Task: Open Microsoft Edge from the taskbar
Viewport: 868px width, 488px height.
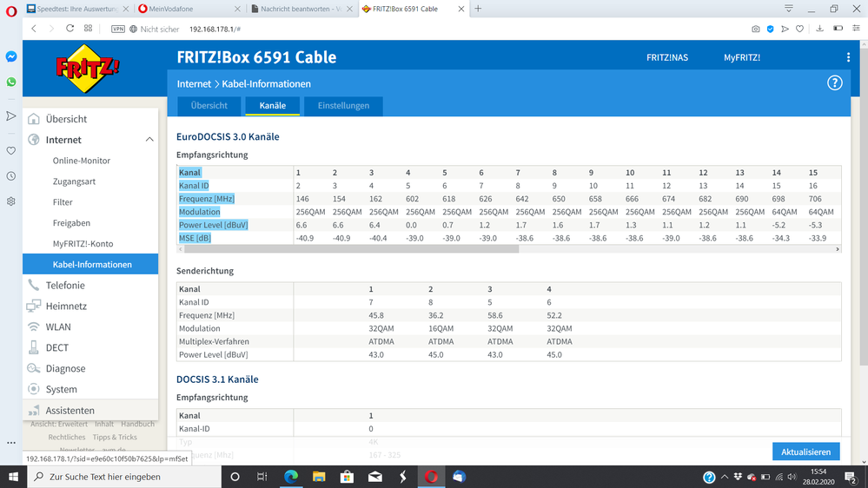Action: (x=290, y=477)
